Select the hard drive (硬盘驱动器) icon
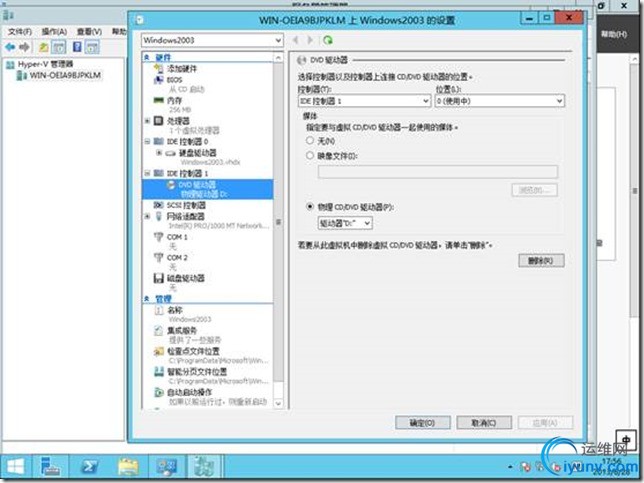Screen dimensions: 644x483 tap(170, 153)
